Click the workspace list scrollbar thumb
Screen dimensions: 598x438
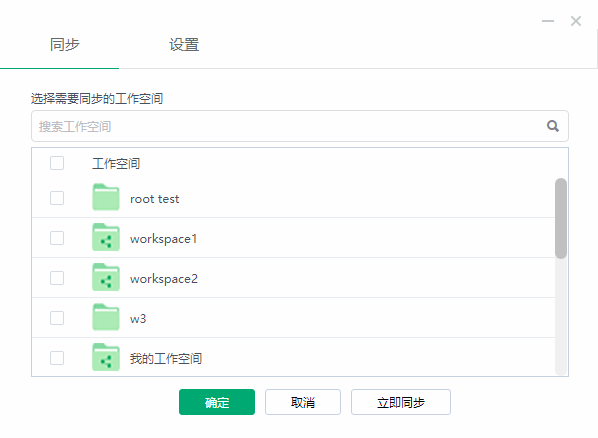point(561,218)
